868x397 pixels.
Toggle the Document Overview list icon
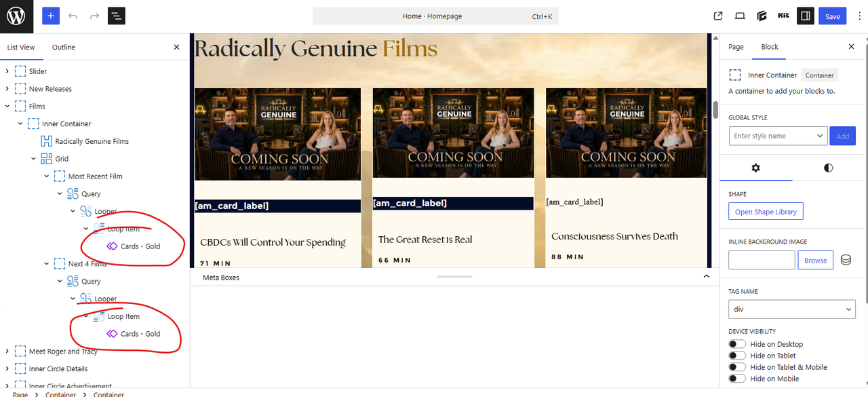(x=117, y=16)
